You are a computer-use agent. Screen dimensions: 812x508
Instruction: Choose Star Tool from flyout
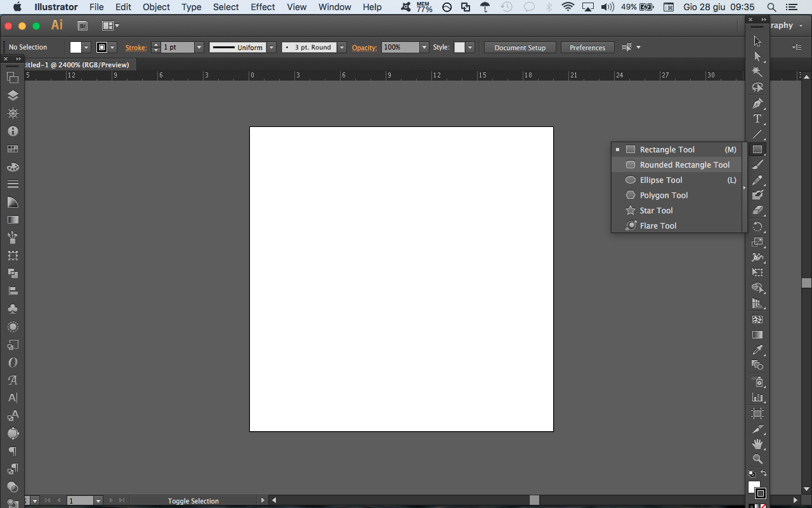[677, 210]
